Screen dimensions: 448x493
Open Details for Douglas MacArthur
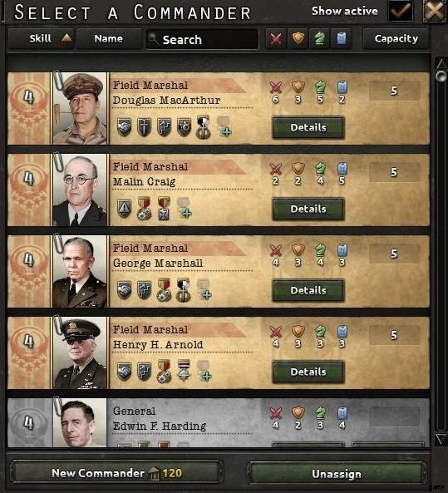[308, 127]
